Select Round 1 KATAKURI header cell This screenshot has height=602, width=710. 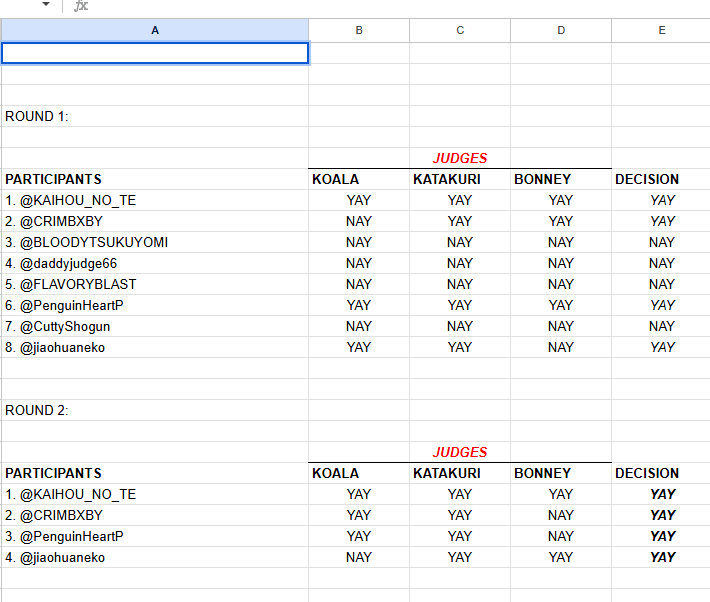(x=460, y=179)
